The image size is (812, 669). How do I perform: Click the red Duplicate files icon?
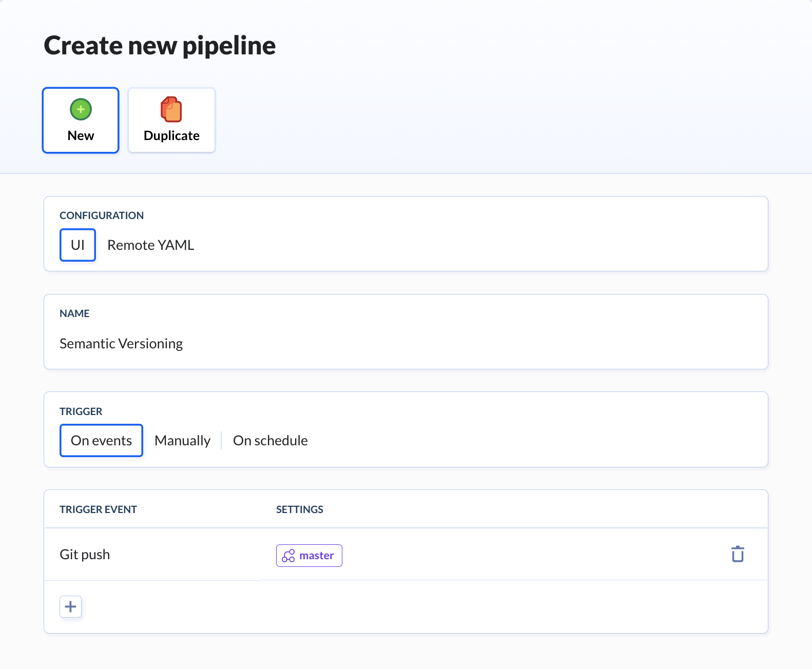[171, 109]
